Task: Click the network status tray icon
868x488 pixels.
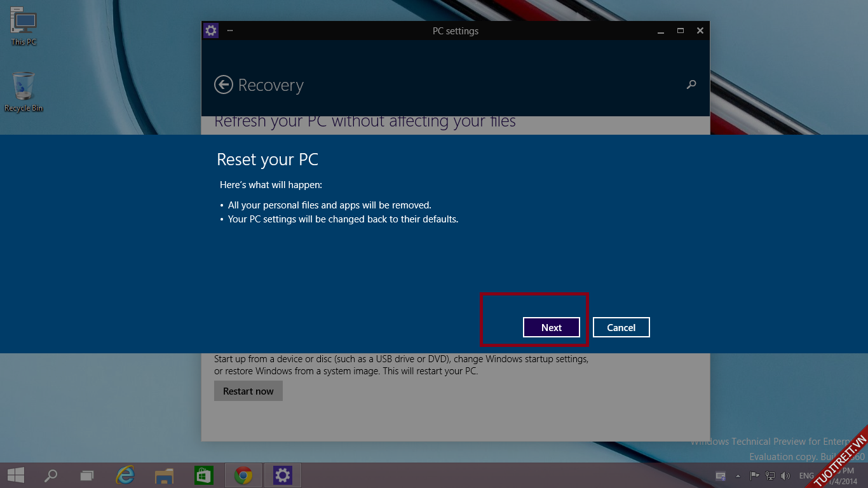Action: pos(770,476)
